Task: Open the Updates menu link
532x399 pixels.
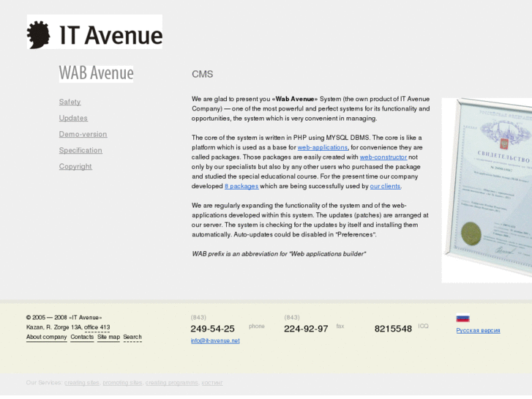Action: click(x=73, y=118)
